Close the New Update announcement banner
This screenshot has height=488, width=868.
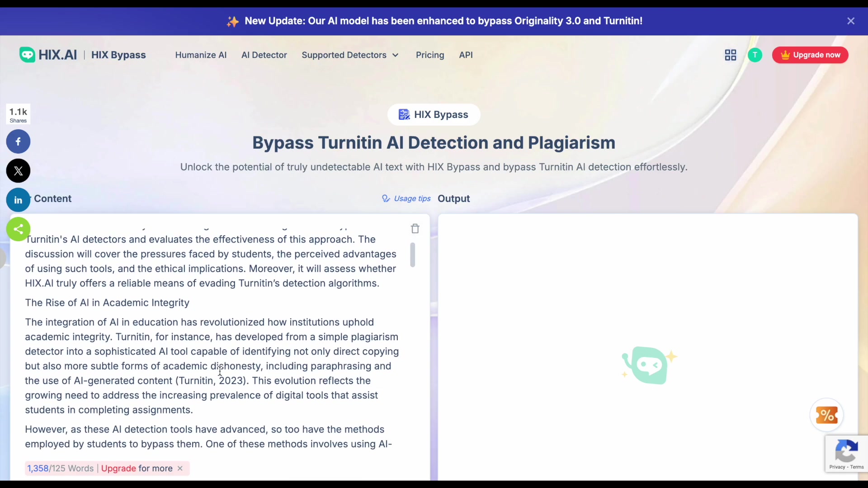pyautogui.click(x=851, y=21)
